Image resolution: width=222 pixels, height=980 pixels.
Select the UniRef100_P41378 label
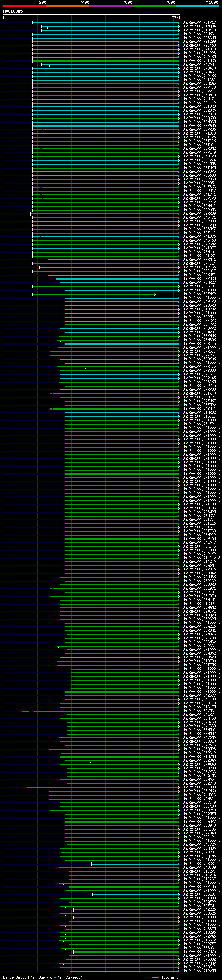(x=199, y=133)
